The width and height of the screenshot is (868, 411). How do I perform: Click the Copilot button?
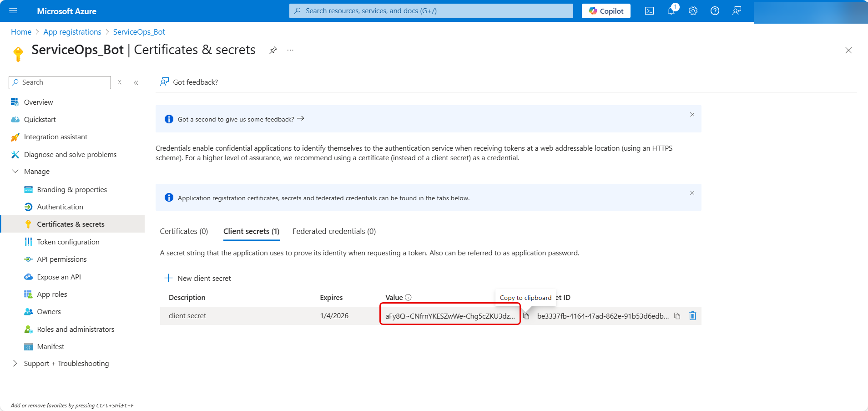tap(606, 11)
